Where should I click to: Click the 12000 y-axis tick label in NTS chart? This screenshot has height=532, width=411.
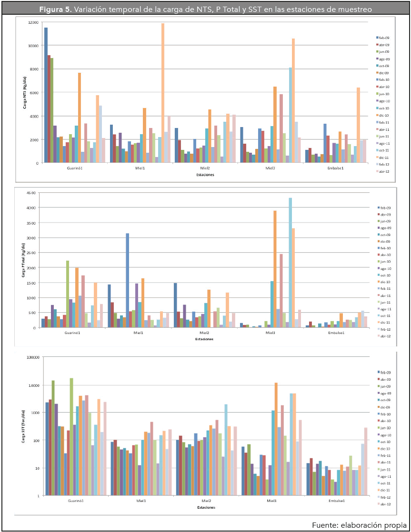pos(33,22)
